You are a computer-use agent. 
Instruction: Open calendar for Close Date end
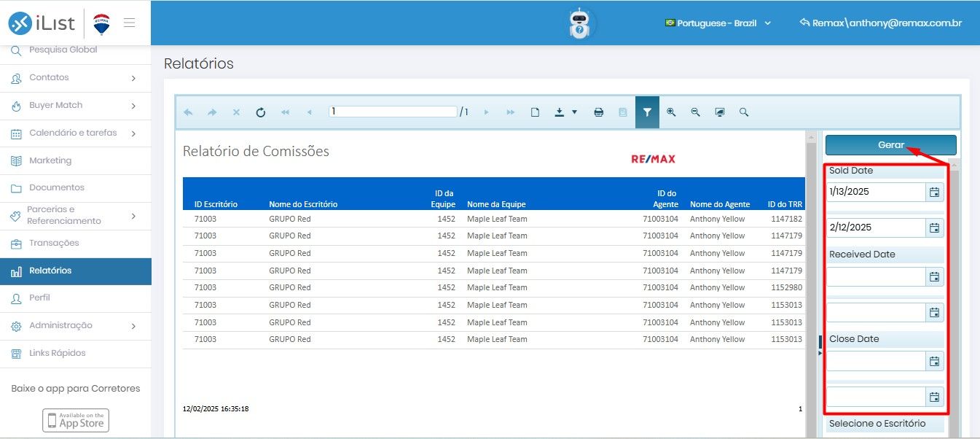click(x=934, y=397)
